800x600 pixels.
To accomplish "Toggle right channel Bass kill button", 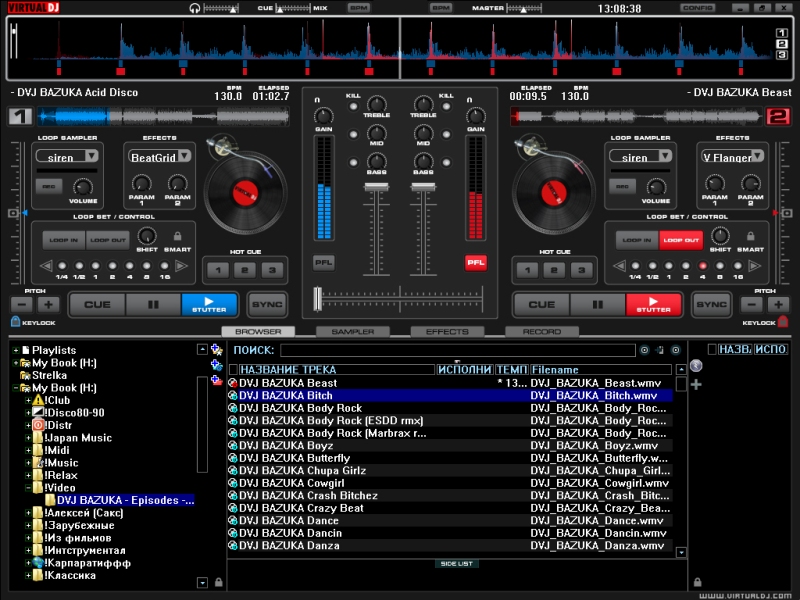I will click(446, 163).
